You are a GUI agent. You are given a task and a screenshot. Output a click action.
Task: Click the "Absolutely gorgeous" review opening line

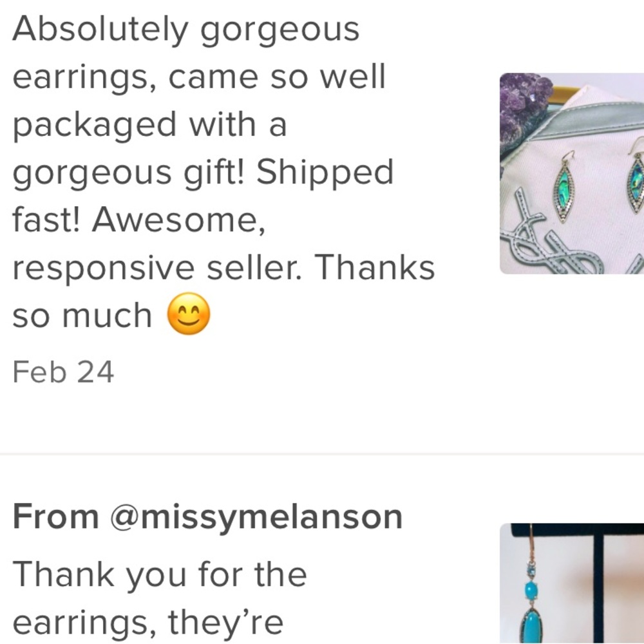tap(186, 29)
